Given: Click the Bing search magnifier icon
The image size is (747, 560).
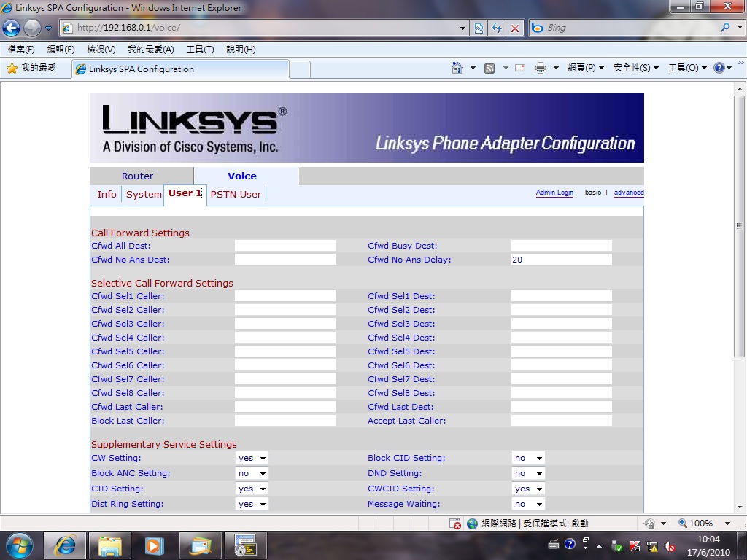Looking at the screenshot, I should pyautogui.click(x=725, y=28).
